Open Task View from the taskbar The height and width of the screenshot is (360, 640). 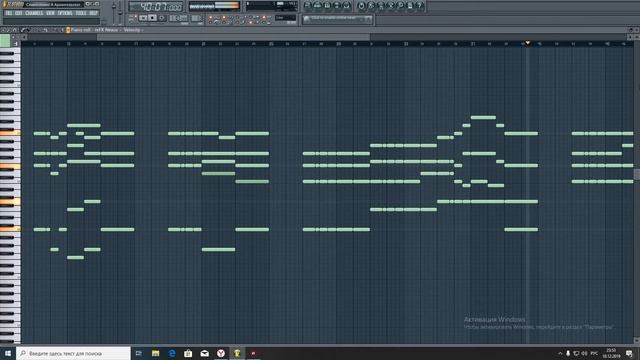138,353
